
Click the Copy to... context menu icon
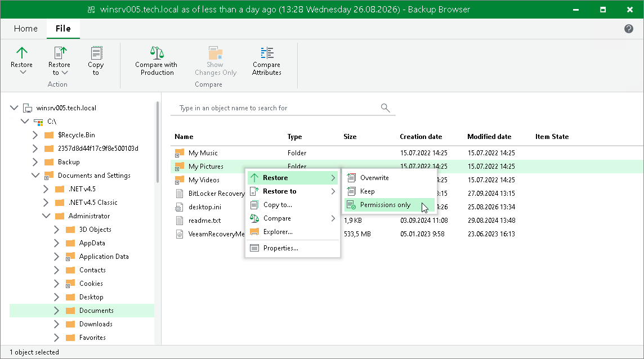coord(254,205)
